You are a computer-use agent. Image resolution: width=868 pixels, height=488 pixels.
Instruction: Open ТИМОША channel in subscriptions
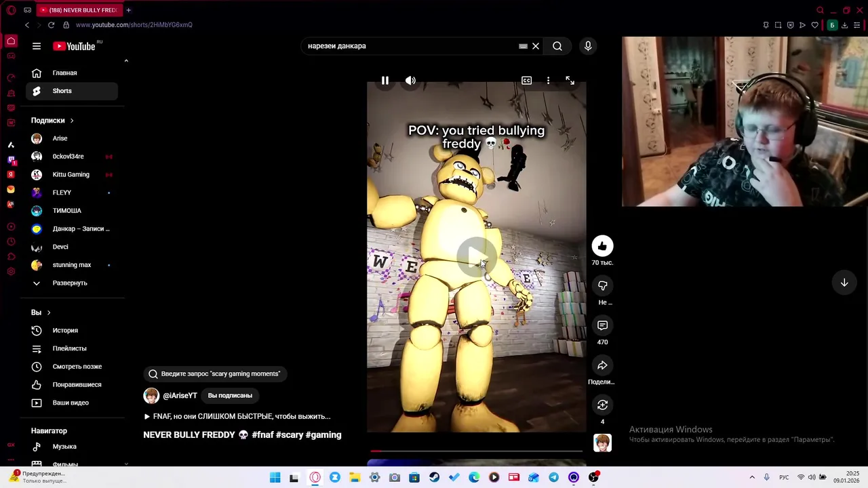point(72,211)
